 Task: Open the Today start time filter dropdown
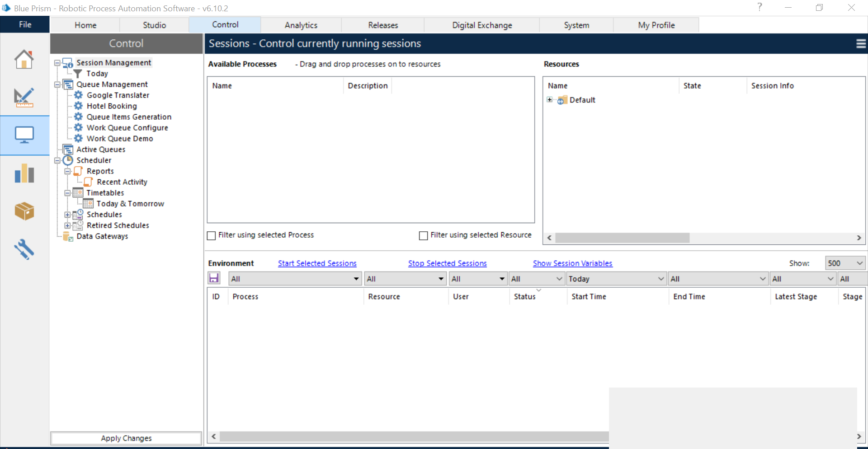661,278
